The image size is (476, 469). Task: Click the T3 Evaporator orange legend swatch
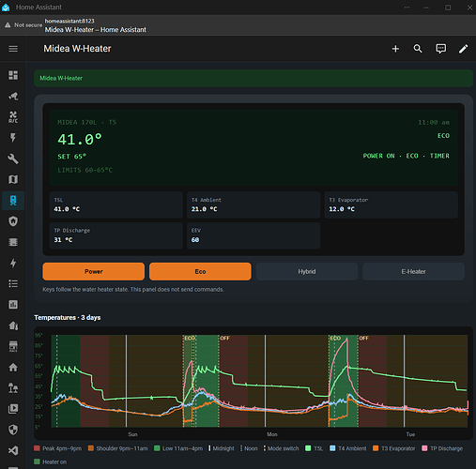point(376,448)
